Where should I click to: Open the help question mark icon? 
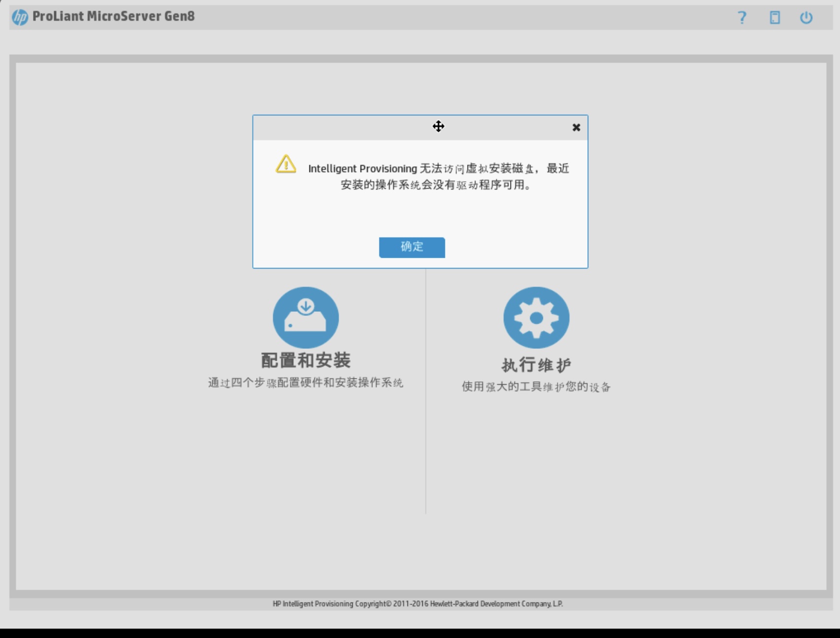[x=742, y=18]
